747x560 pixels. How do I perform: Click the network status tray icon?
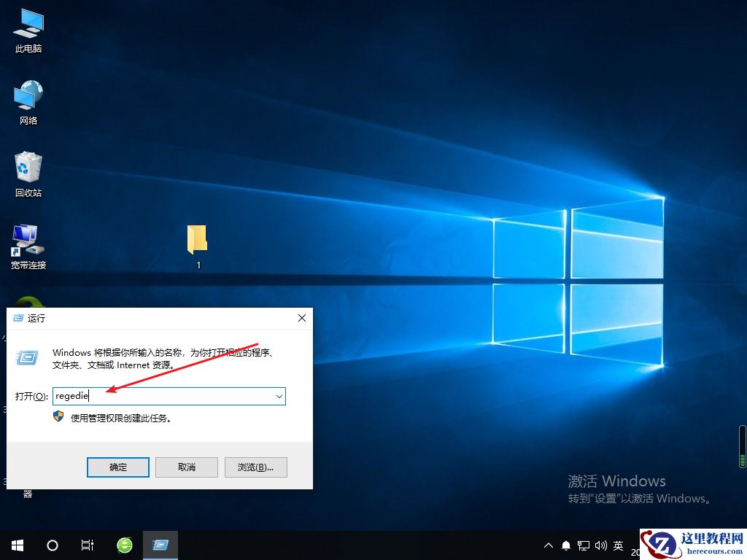pyautogui.click(x=584, y=545)
